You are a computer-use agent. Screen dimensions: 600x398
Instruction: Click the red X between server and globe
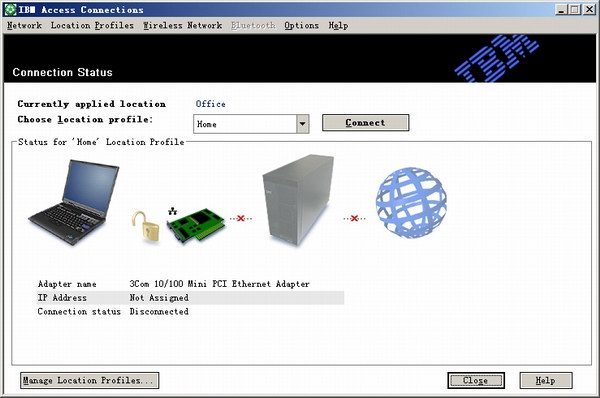coord(354,218)
